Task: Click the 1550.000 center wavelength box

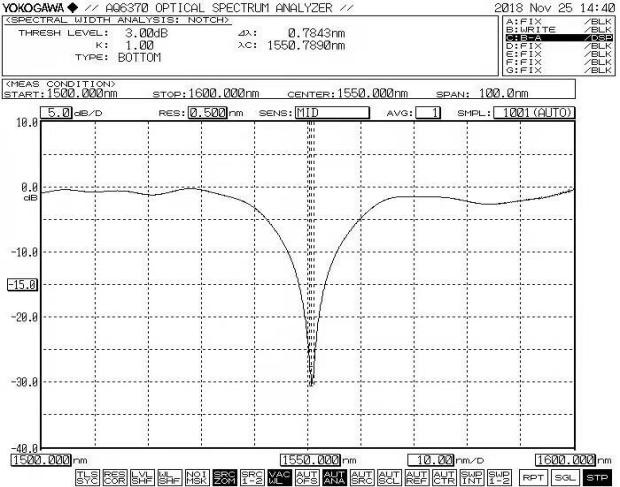Action: tap(310, 459)
